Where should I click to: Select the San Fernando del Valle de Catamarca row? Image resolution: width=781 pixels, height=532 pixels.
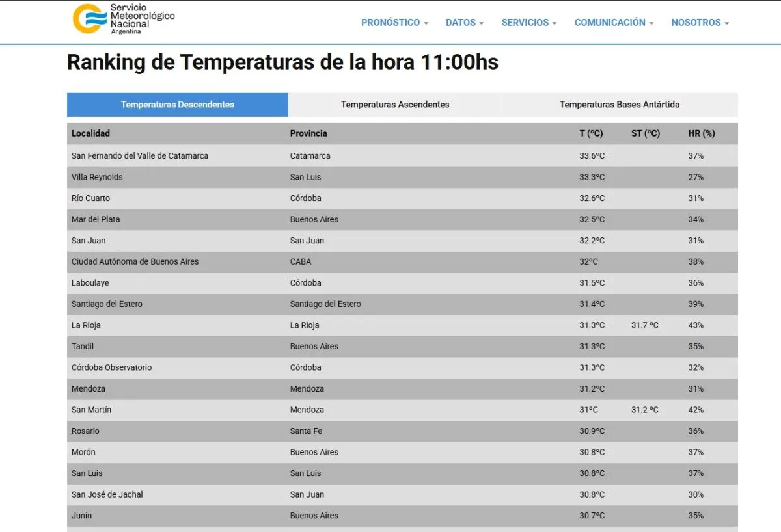click(x=140, y=156)
